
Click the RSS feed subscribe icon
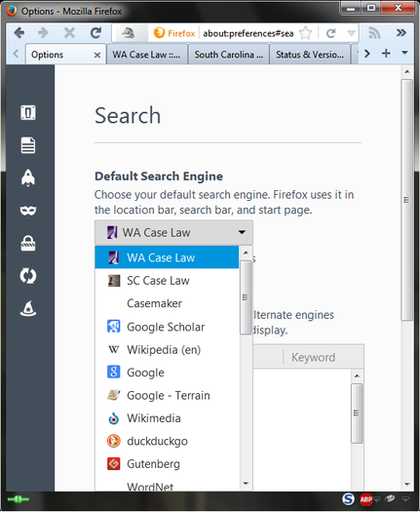pos(374,33)
